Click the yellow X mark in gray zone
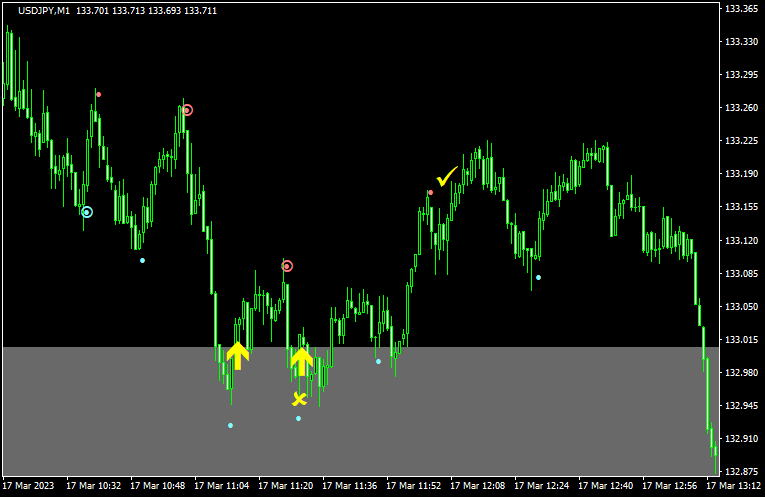Image resolution: width=765 pixels, height=497 pixels. (x=299, y=399)
